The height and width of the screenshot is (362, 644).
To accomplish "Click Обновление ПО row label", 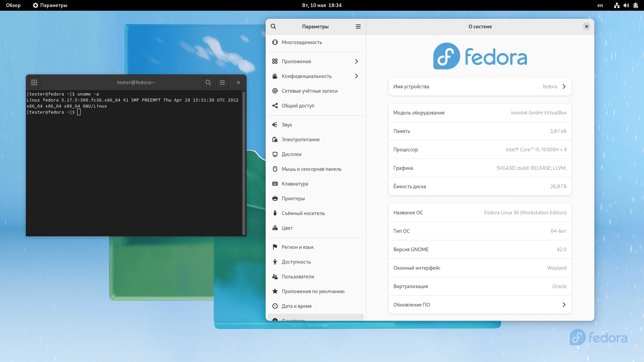I will click(x=412, y=305).
